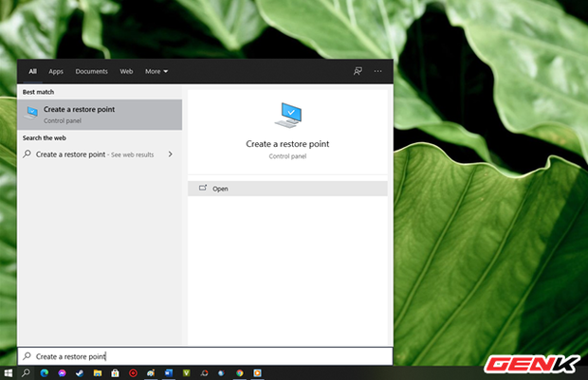
Task: Click the taskbar search magnifier icon
Action: pos(27,373)
